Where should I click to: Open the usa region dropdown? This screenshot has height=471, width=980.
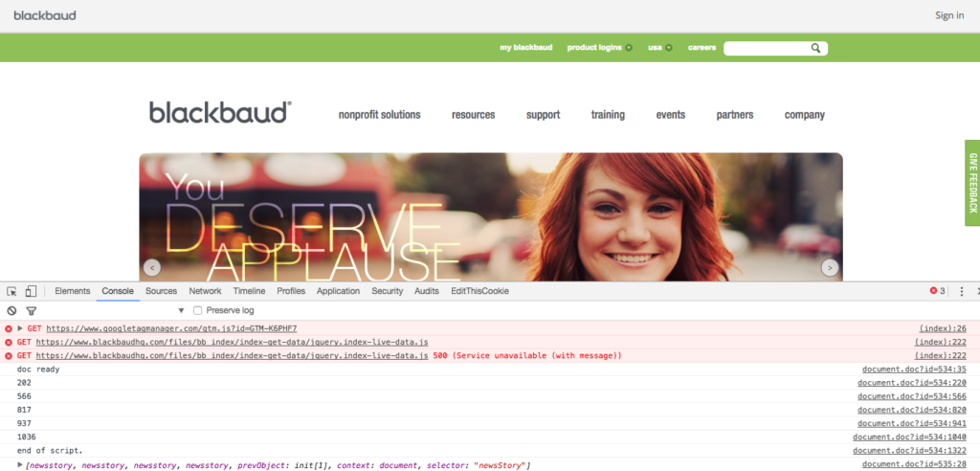click(x=660, y=48)
